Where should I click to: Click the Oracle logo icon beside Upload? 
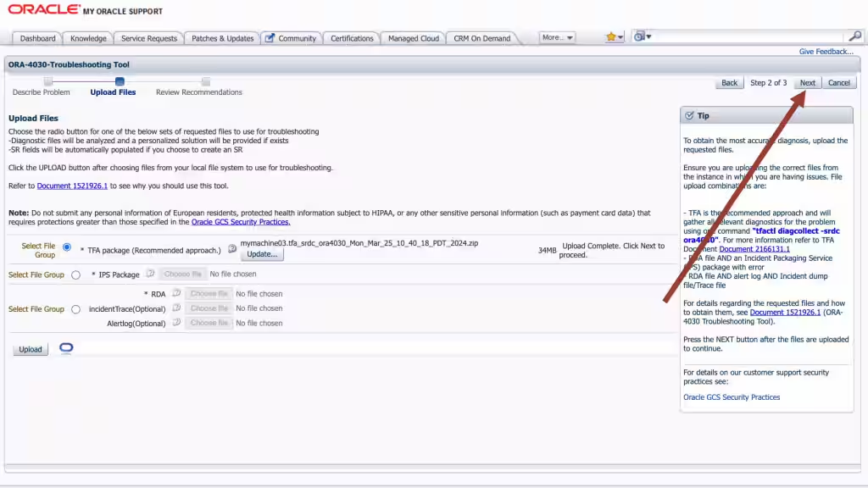pos(66,348)
